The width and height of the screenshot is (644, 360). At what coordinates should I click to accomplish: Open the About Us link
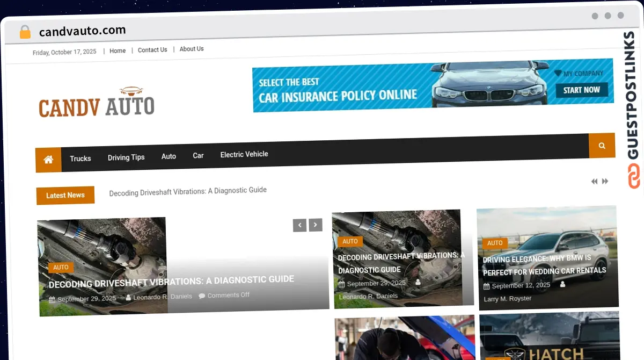click(192, 49)
